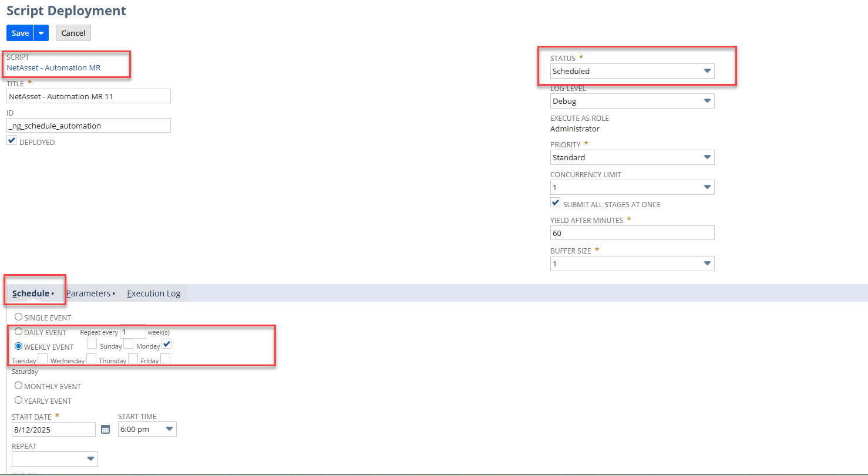
Task: Click the Repeat every weeks number field
Action: 133,332
